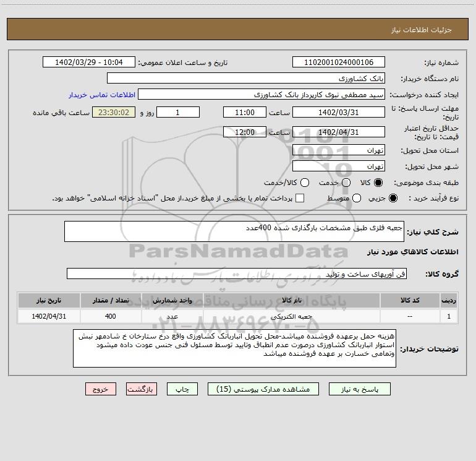Click the جعبه الکتریکی item name cell
476x461 pixels.
point(291,316)
